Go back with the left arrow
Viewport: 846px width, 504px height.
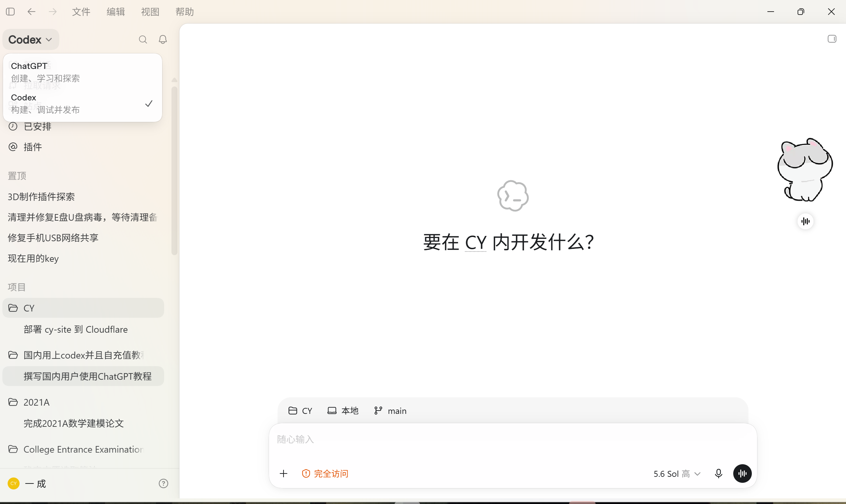coord(31,12)
